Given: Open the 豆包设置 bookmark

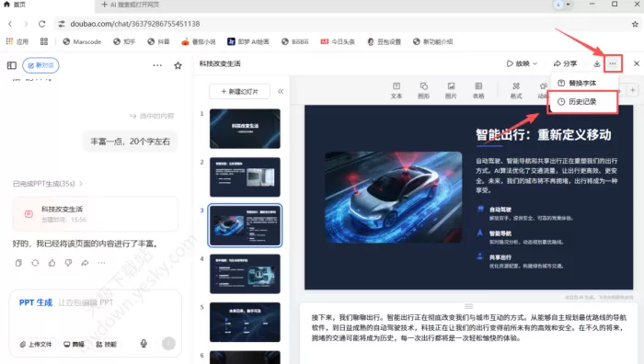Looking at the screenshot, I should click(384, 41).
